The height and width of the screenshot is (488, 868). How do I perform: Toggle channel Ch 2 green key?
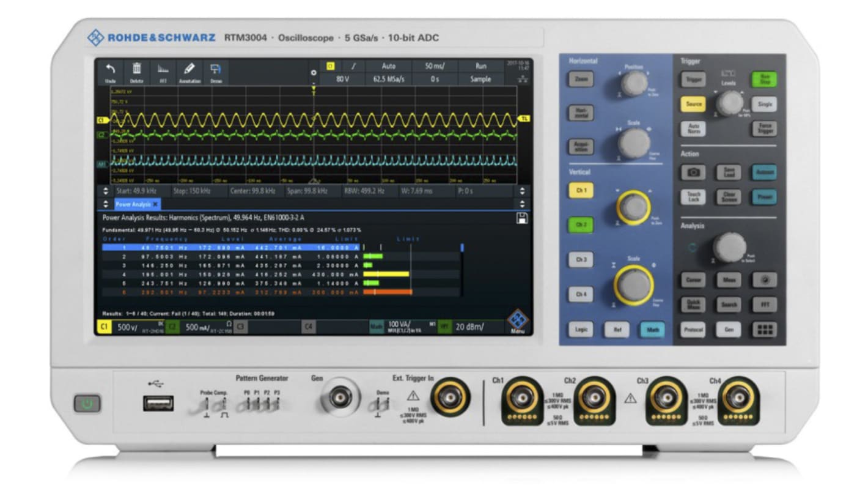(581, 225)
